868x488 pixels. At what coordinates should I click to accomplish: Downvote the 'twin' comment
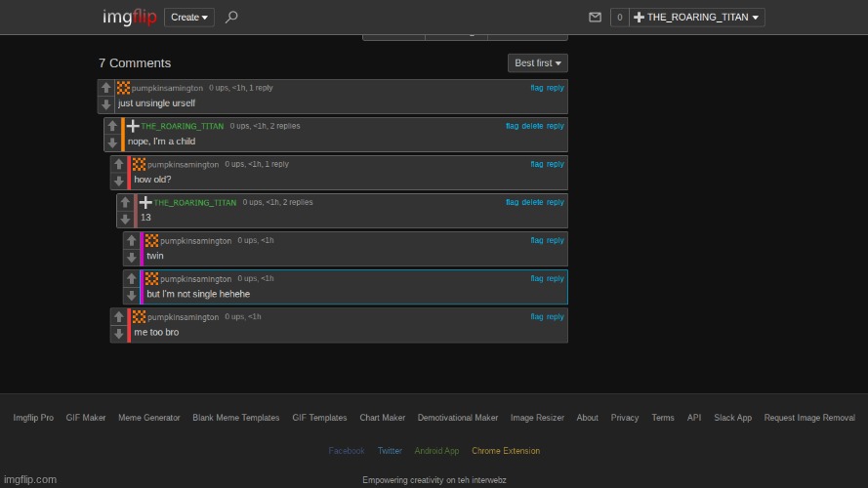click(132, 258)
